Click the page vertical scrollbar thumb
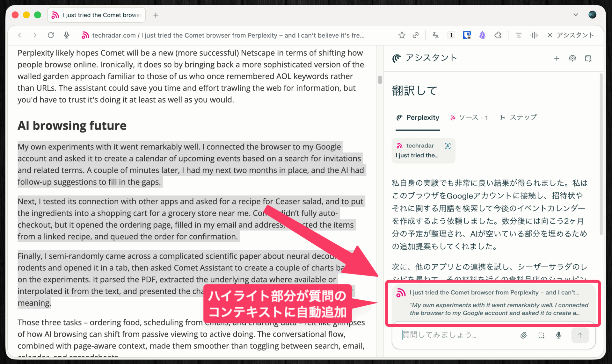The width and height of the screenshot is (612, 364). coord(380,80)
